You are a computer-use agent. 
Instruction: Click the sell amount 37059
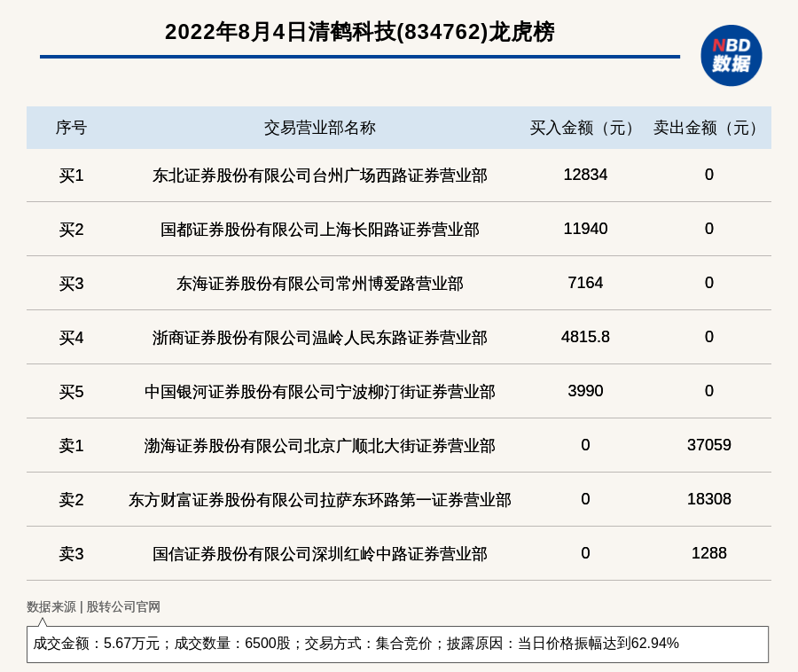(709, 445)
